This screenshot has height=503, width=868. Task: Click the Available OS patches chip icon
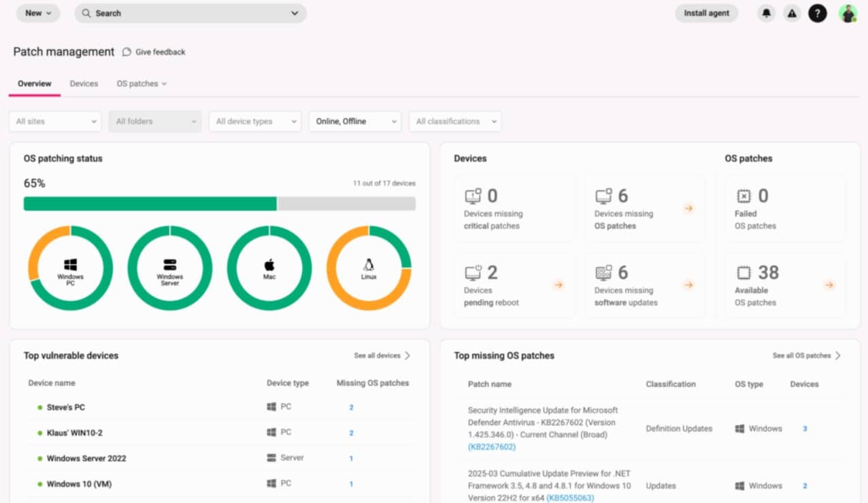(x=744, y=273)
